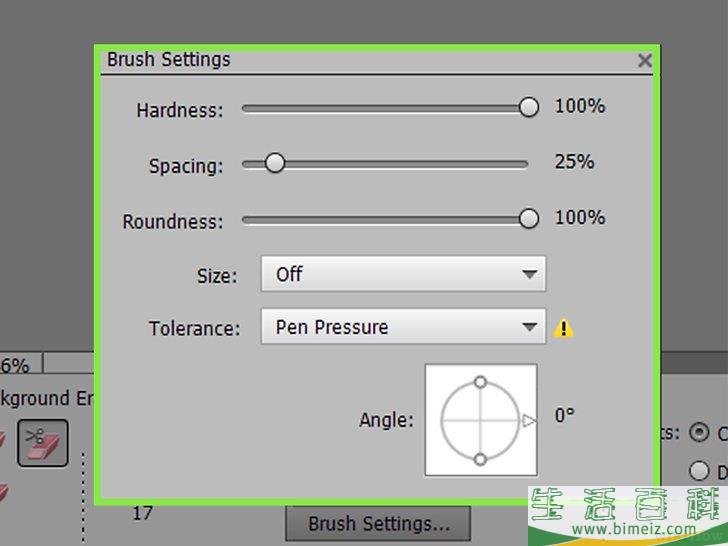728x546 pixels.
Task: Click the Roundness slider handle
Action: tap(529, 219)
